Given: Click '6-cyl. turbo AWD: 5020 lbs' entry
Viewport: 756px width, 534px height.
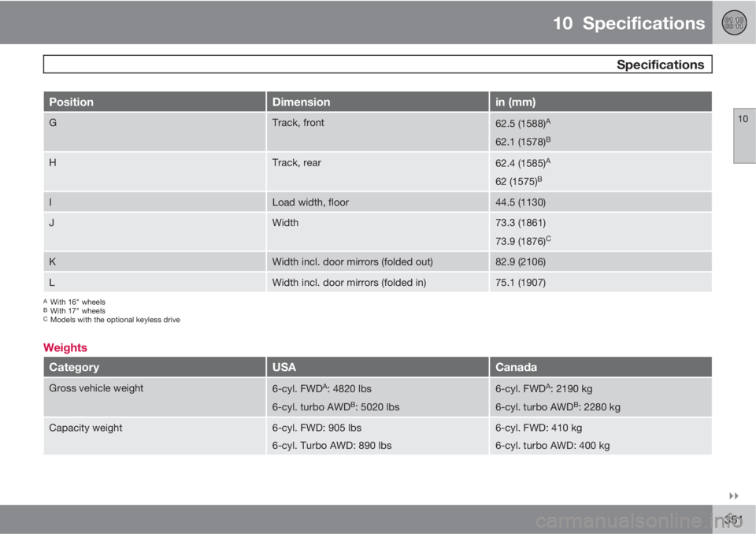Looking at the screenshot, I should [x=335, y=406].
